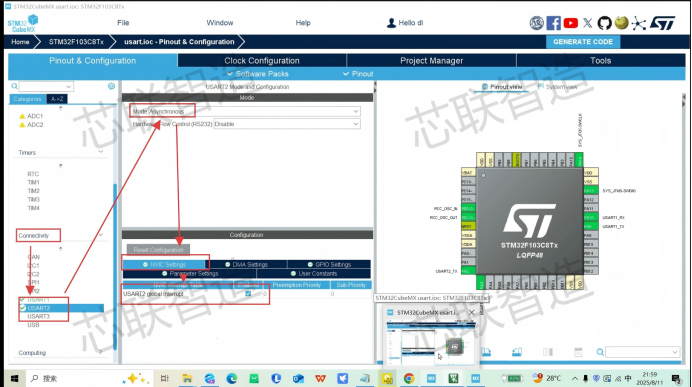Click the STM32CubeMX logo
The height and width of the screenshot is (387, 692).
pyautogui.click(x=23, y=23)
